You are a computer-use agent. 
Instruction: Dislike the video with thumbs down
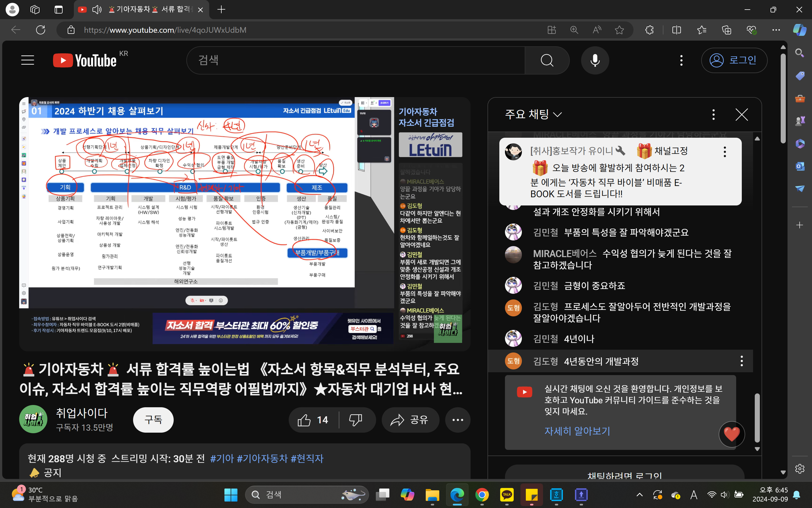pos(356,420)
